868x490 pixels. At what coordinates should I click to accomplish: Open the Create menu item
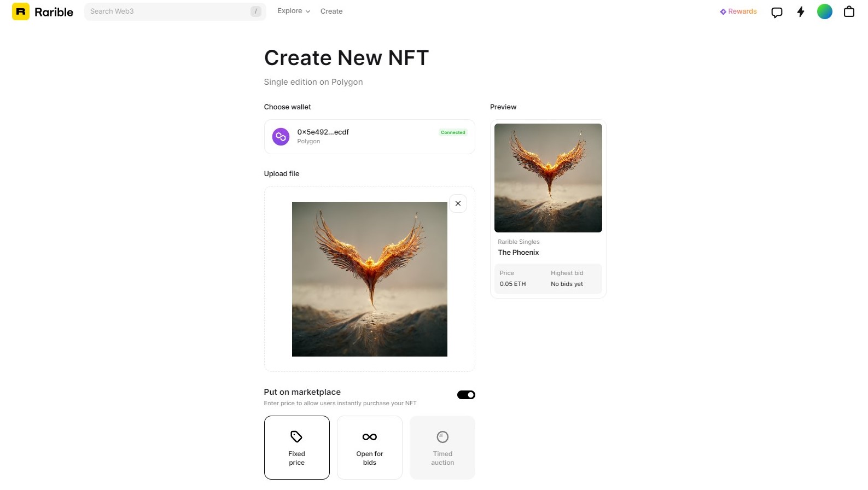[331, 11]
